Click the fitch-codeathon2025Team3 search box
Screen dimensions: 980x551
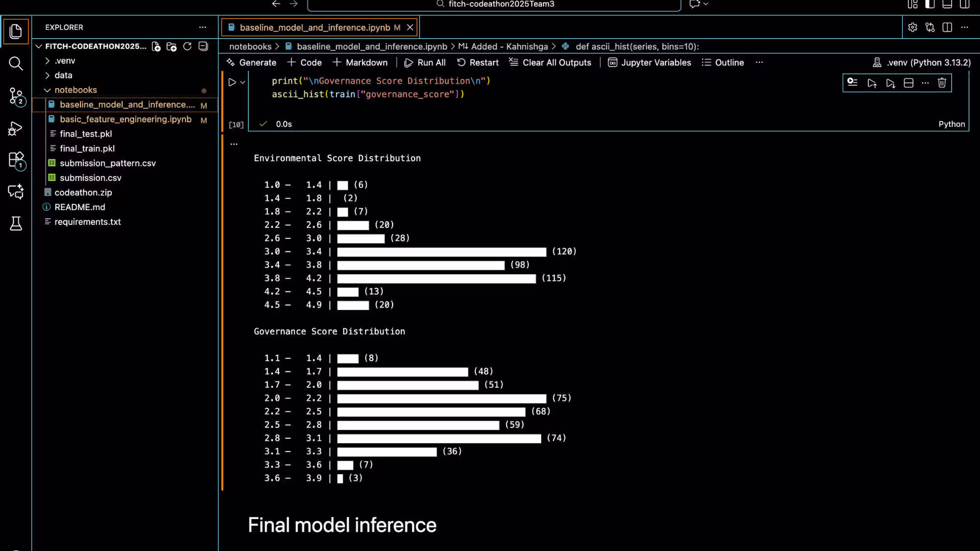point(494,4)
